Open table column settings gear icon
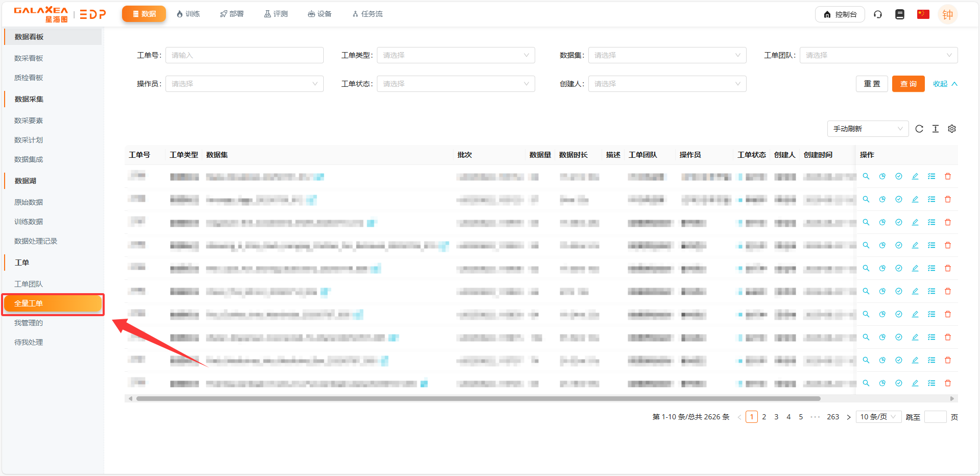 pyautogui.click(x=952, y=129)
